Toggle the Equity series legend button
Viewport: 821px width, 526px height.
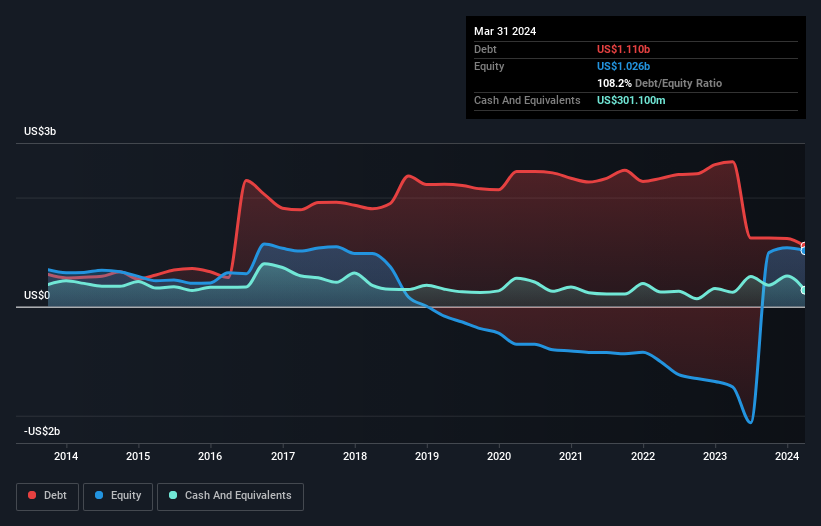click(118, 496)
